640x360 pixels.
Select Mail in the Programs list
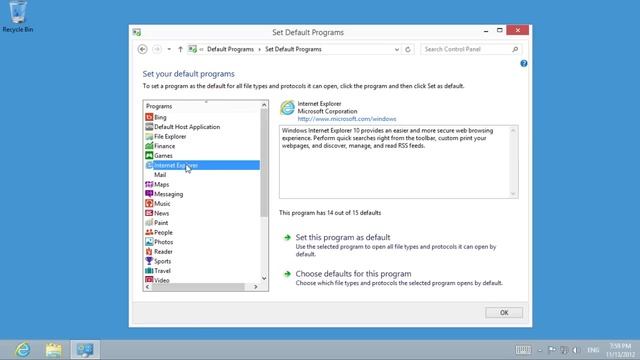(x=160, y=175)
